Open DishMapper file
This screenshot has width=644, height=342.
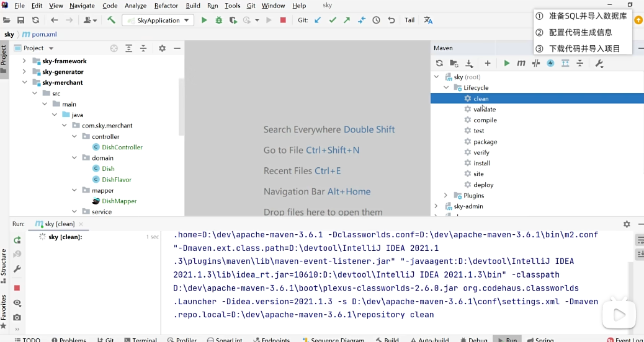119,201
